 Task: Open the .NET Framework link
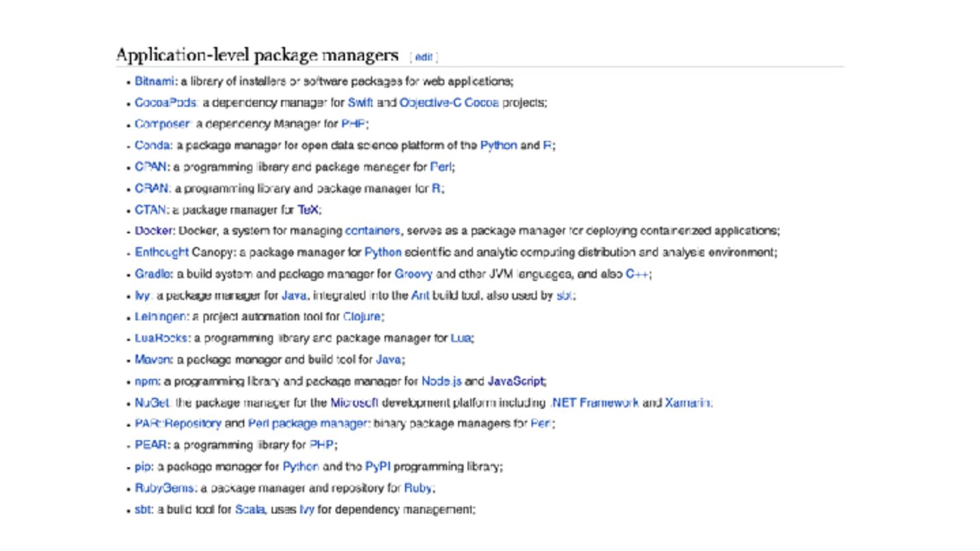(594, 403)
